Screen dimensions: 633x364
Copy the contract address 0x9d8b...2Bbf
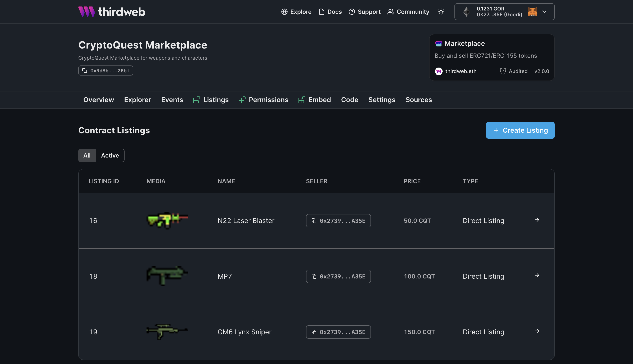pyautogui.click(x=106, y=70)
